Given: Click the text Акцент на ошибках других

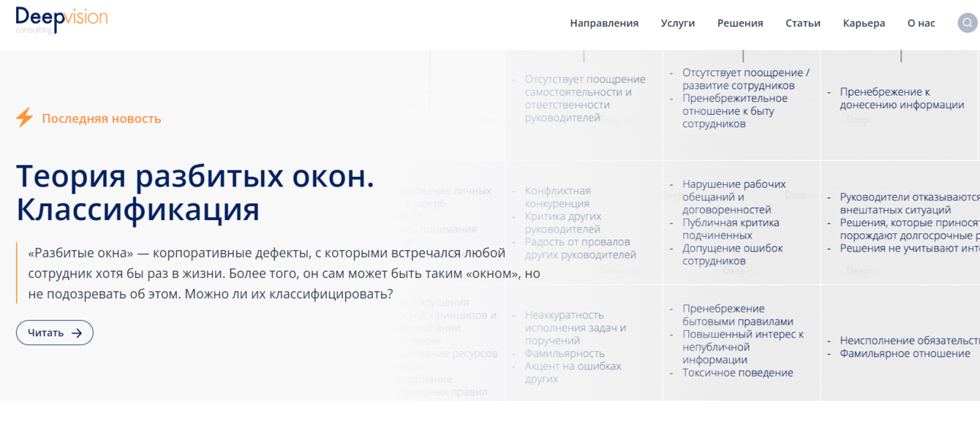Looking at the screenshot, I should pyautogui.click(x=573, y=372).
